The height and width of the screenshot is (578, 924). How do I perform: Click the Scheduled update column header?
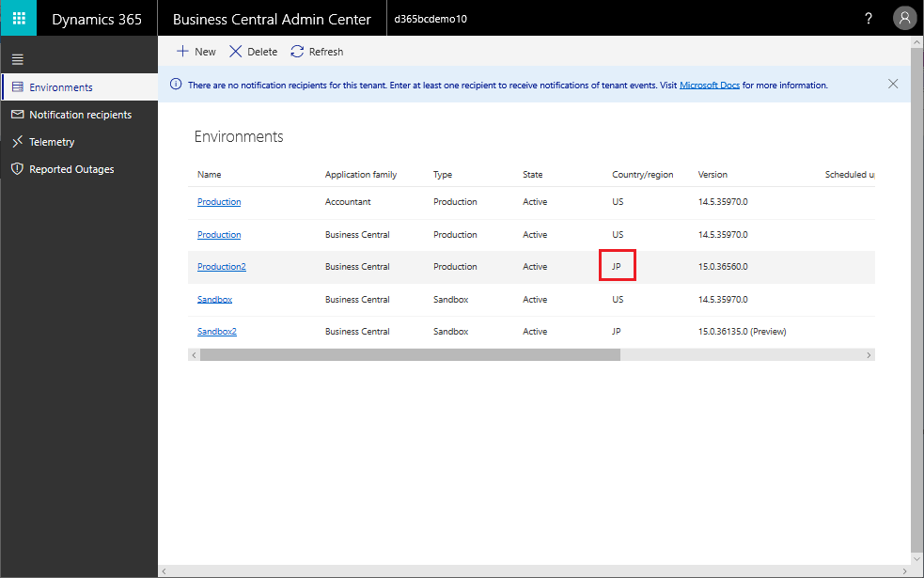point(849,175)
